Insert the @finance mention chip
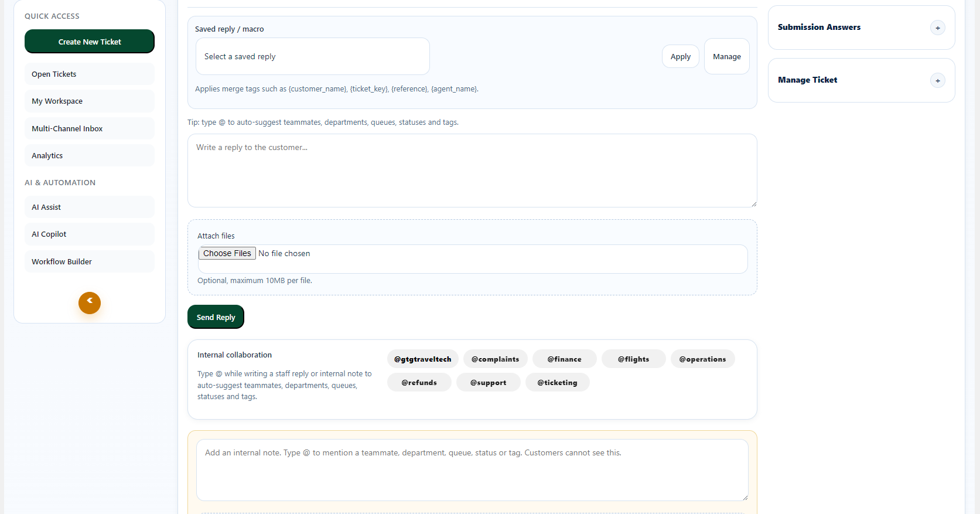Image resolution: width=980 pixels, height=514 pixels. [565, 359]
